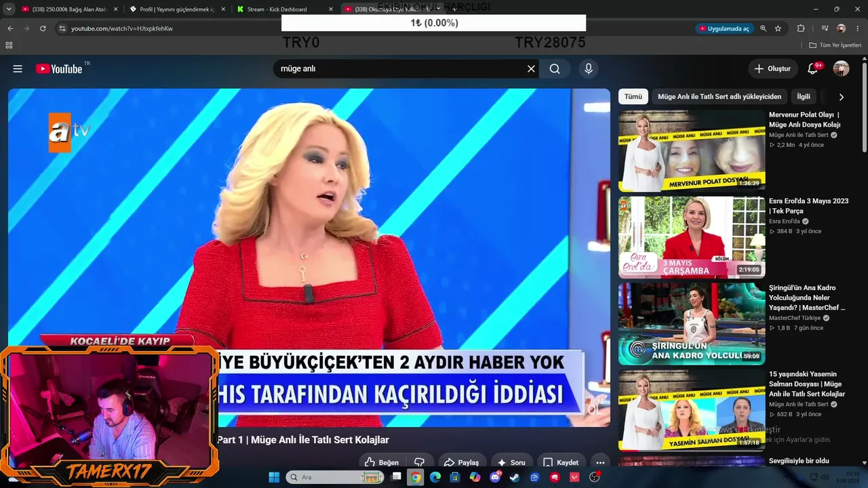Click the video player area
The image size is (868, 488).
pos(309,258)
